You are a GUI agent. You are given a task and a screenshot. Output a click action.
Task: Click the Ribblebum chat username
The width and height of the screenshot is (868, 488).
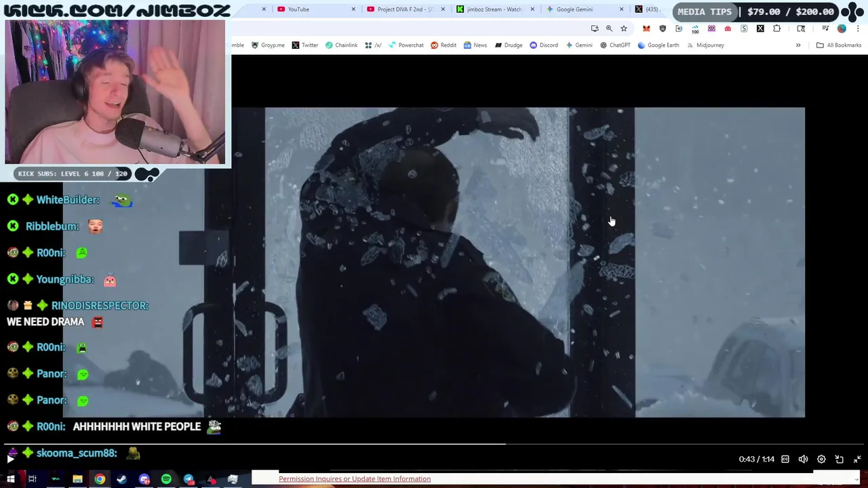[x=52, y=226]
